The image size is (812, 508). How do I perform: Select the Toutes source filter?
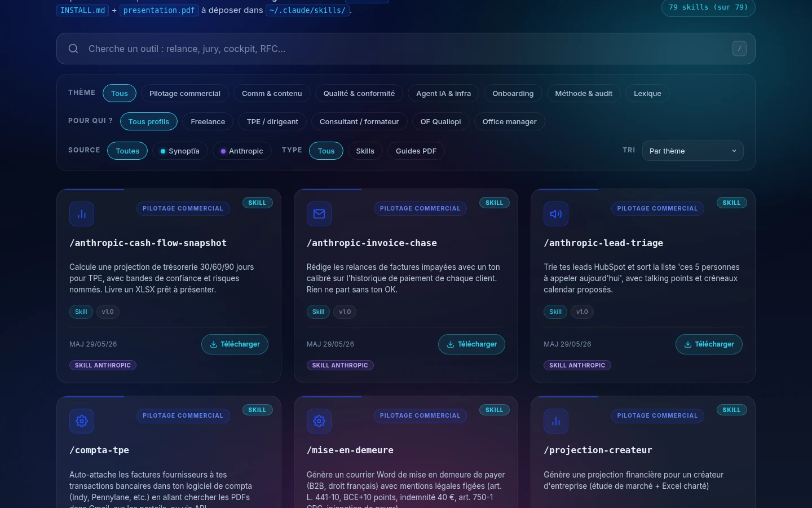click(x=127, y=151)
